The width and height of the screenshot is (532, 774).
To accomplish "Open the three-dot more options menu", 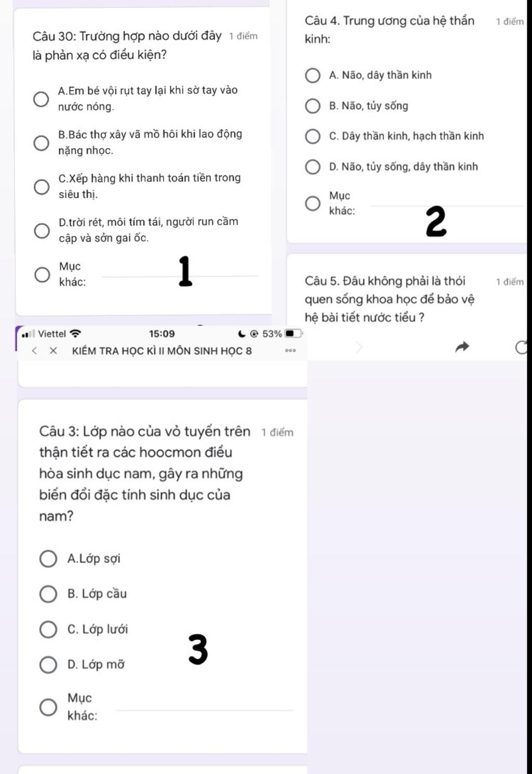I will [x=290, y=351].
